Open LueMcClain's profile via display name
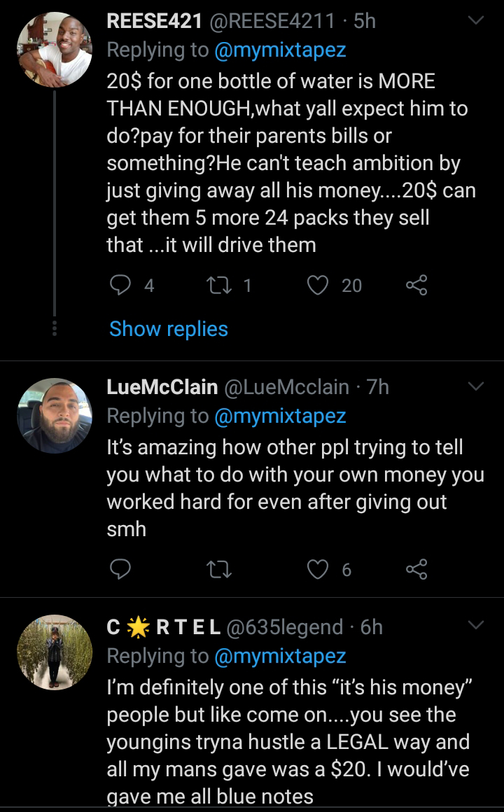Image resolution: width=504 pixels, height=812 pixels. pyautogui.click(x=160, y=386)
